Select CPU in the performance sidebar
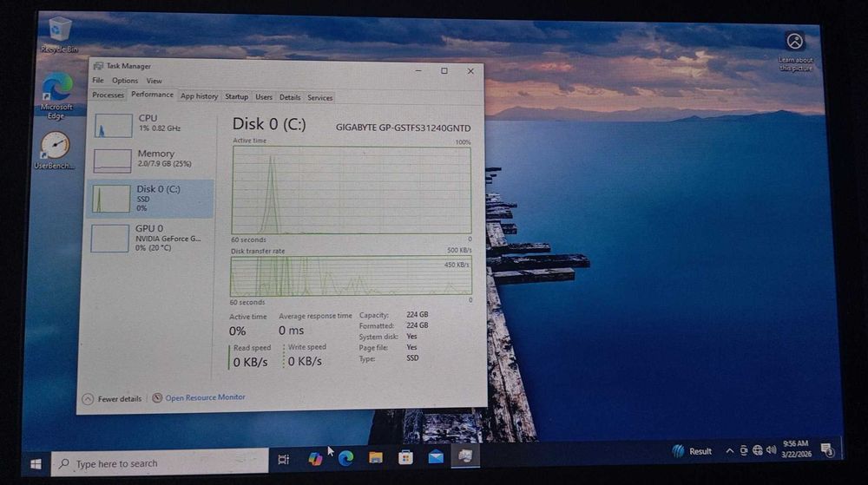This screenshot has height=485, width=868. [151, 124]
